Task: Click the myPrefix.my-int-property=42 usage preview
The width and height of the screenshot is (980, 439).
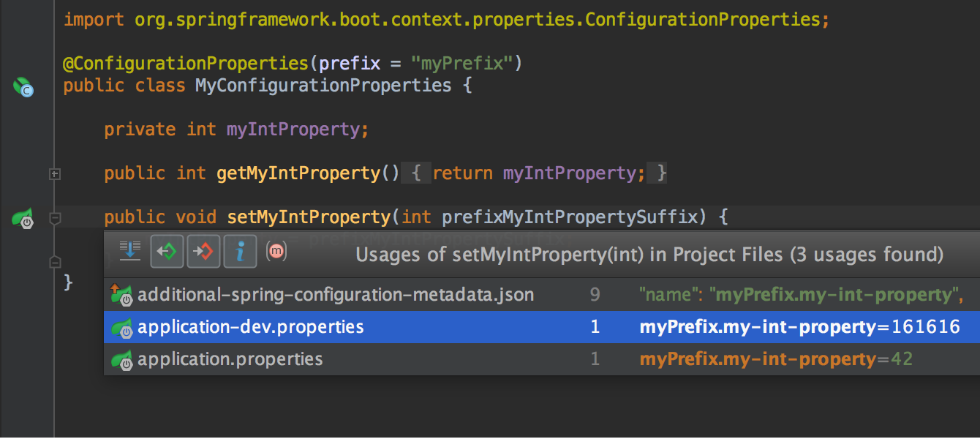Action: click(x=776, y=359)
